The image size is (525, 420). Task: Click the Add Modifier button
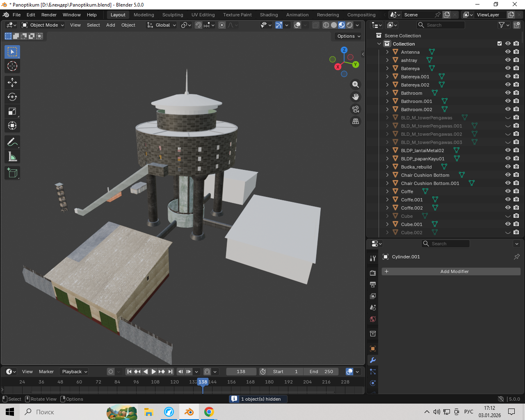point(451,272)
